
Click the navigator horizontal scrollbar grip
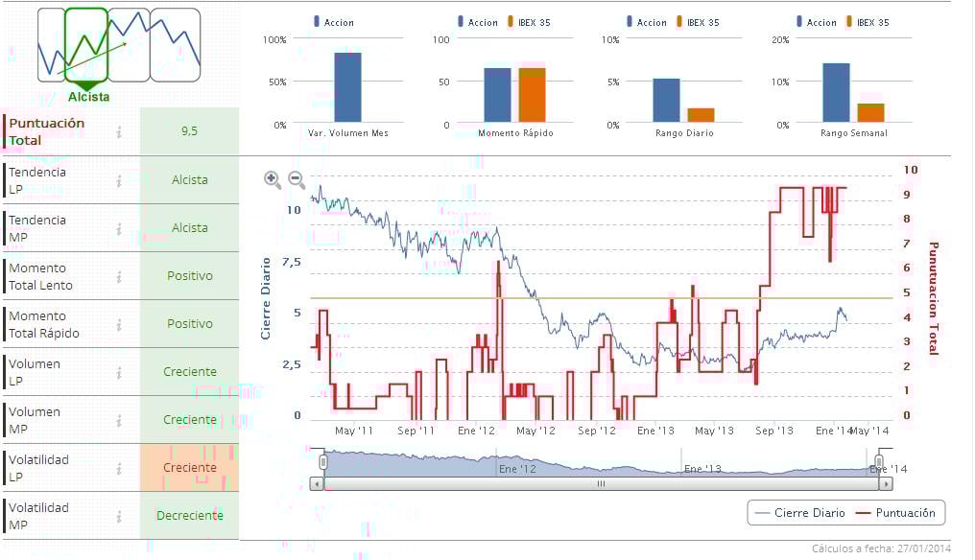601,483
